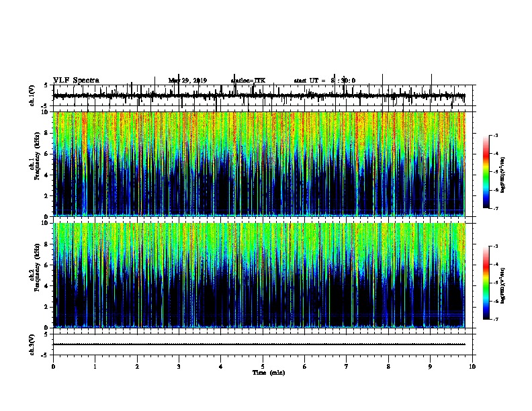This screenshot has height=411, width=532.
Task: Select the "ch.1(V)" waveform axis label
Action: [32, 95]
